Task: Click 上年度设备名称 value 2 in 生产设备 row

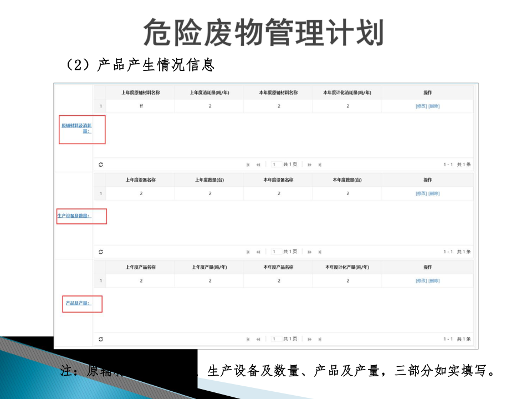Action: (141, 193)
